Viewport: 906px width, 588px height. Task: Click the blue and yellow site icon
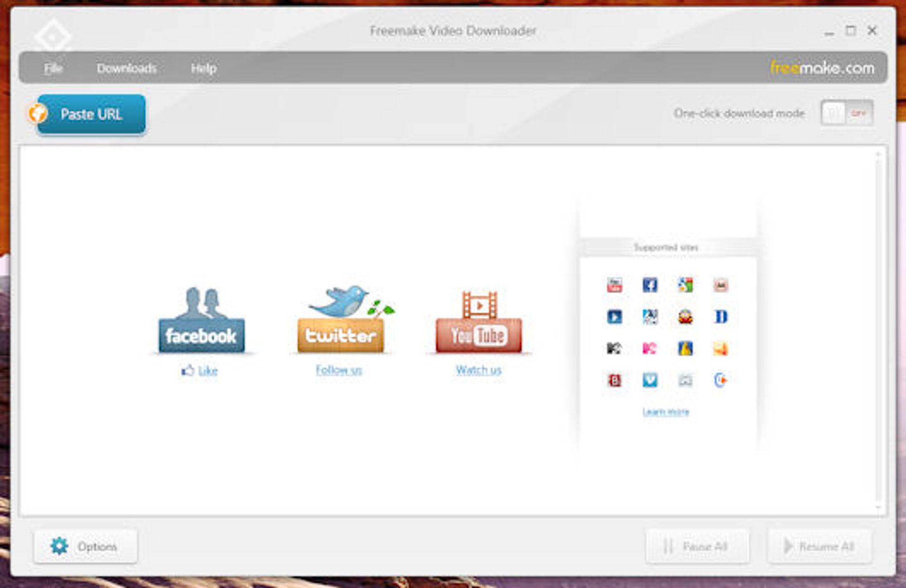click(685, 348)
